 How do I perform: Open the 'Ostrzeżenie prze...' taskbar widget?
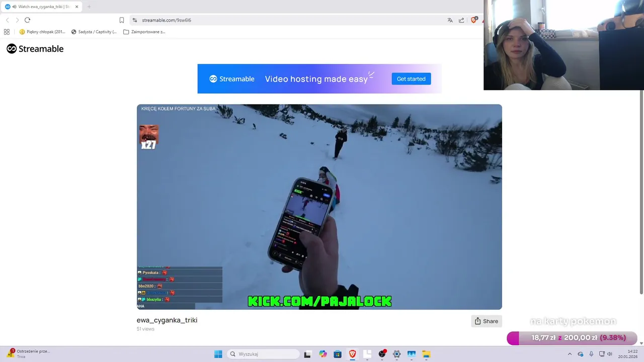pyautogui.click(x=28, y=353)
